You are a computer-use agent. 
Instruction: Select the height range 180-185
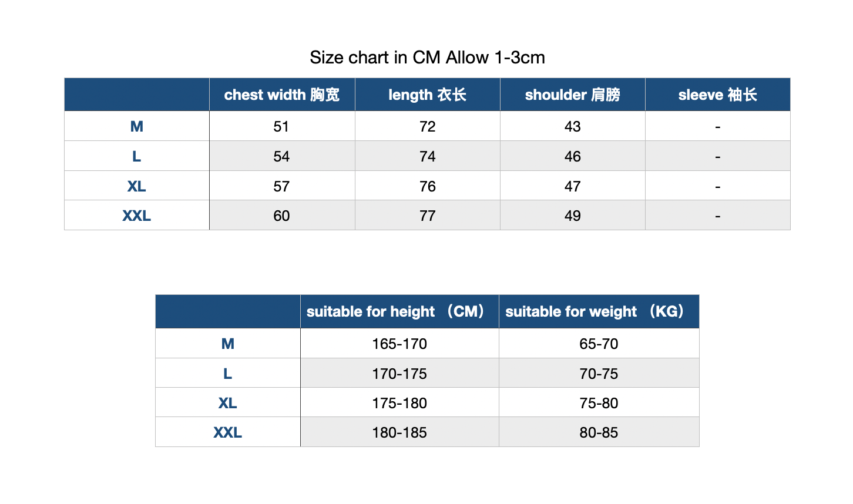399,432
